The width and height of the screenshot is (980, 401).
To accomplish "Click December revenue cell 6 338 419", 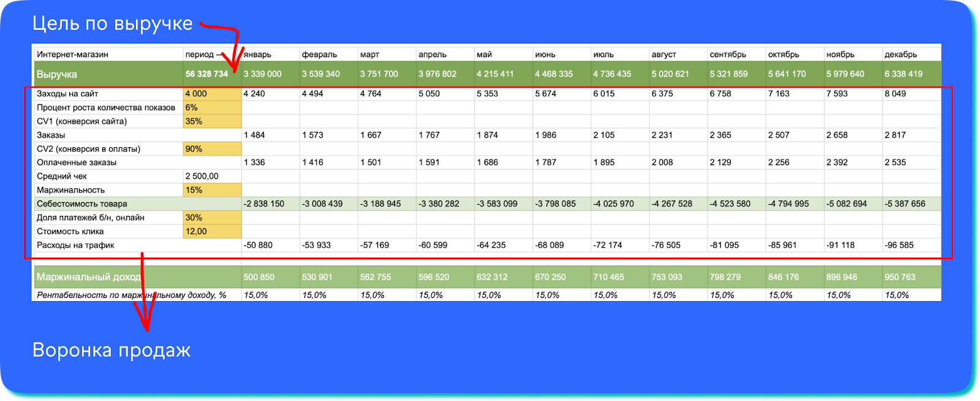I will (x=903, y=74).
